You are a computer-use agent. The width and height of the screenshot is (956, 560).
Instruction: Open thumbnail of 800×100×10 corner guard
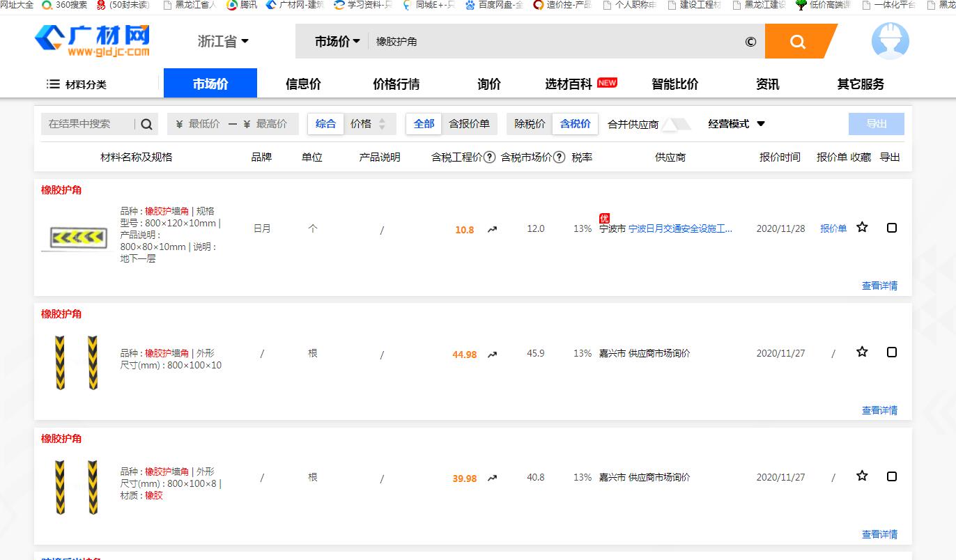(x=76, y=363)
